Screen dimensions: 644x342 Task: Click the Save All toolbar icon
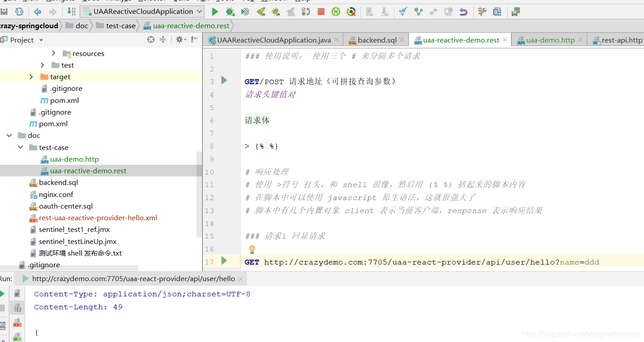(x=4, y=12)
